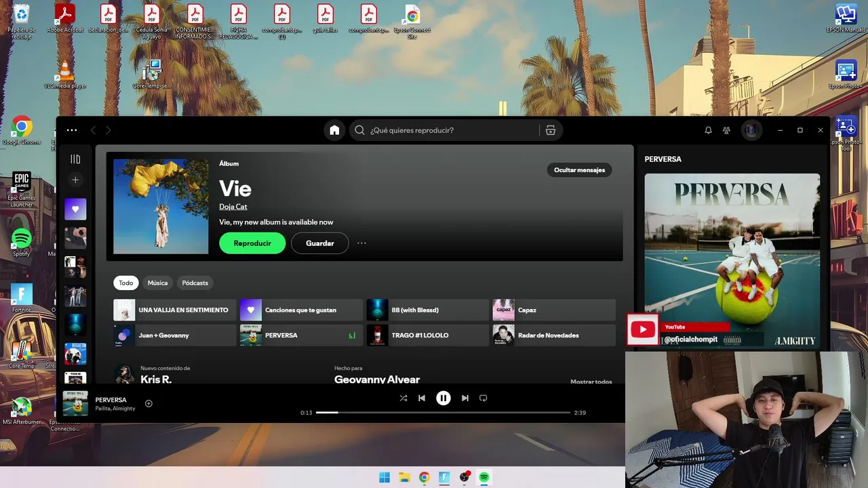Viewport: 868px width, 488px height.
Task: Open Google Chrome desktop shortcut
Action: [x=22, y=131]
